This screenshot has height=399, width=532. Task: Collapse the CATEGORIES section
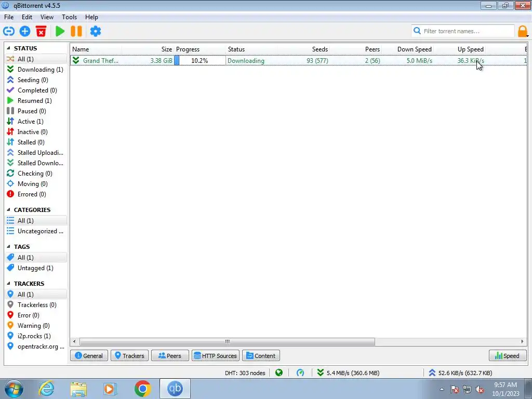pyautogui.click(x=8, y=210)
